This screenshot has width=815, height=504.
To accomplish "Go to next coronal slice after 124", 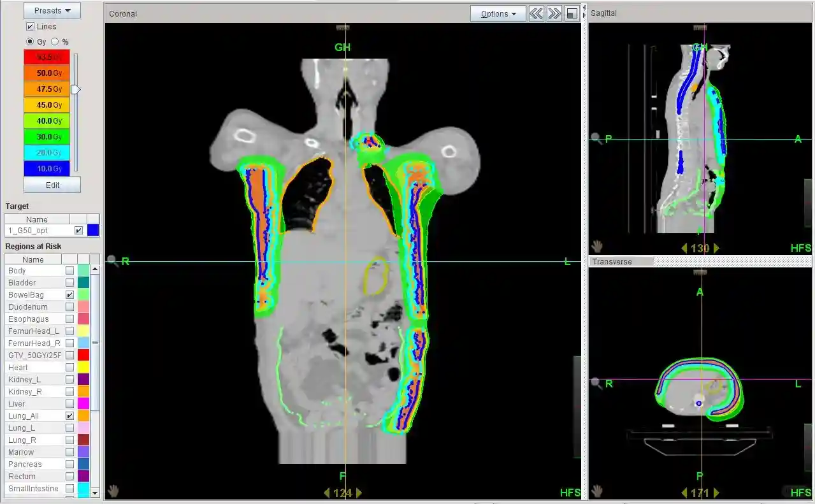I will (359, 493).
